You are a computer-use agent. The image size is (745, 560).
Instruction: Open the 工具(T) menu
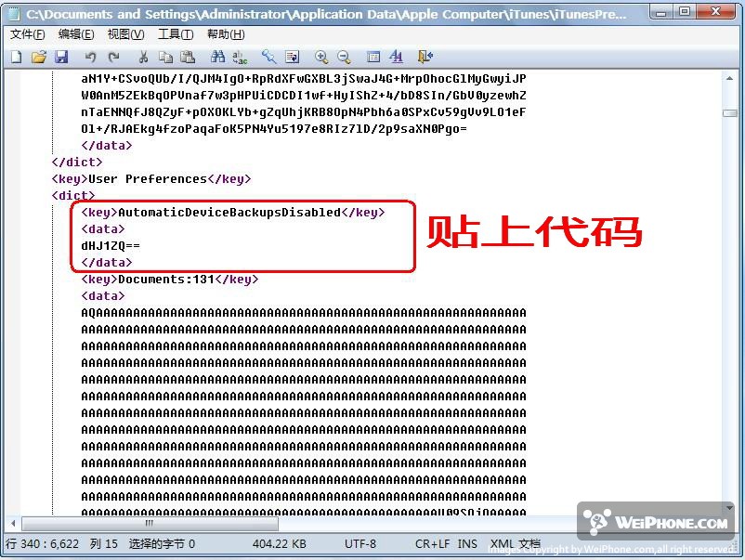(x=176, y=34)
